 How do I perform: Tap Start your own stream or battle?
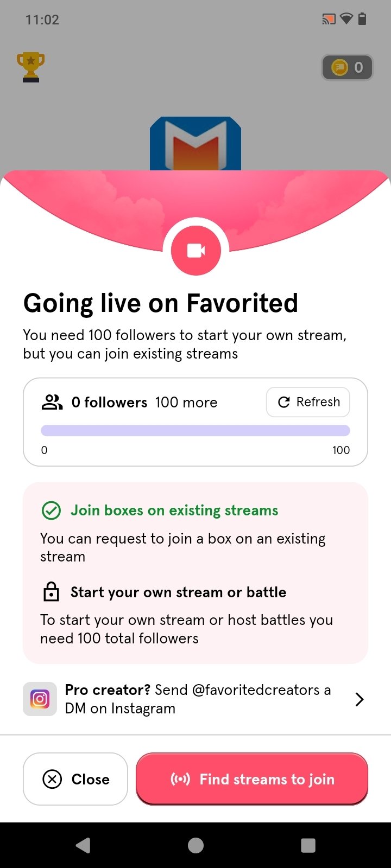(x=178, y=592)
